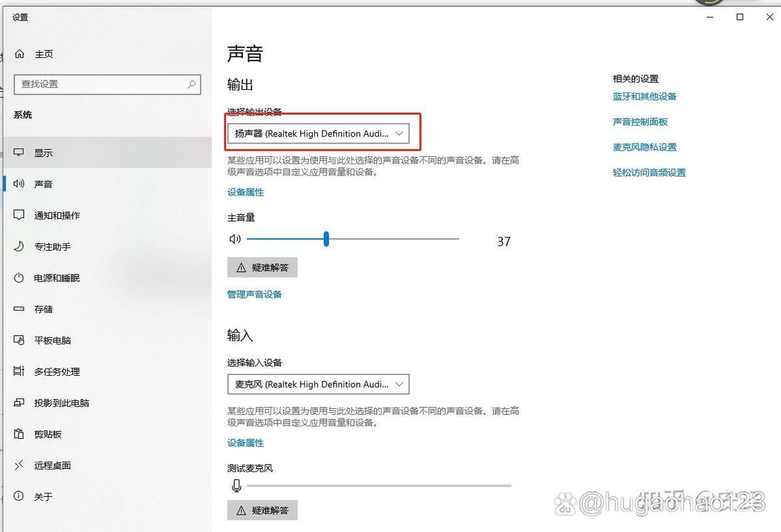Click the 专注助手 moon icon

coord(19,247)
